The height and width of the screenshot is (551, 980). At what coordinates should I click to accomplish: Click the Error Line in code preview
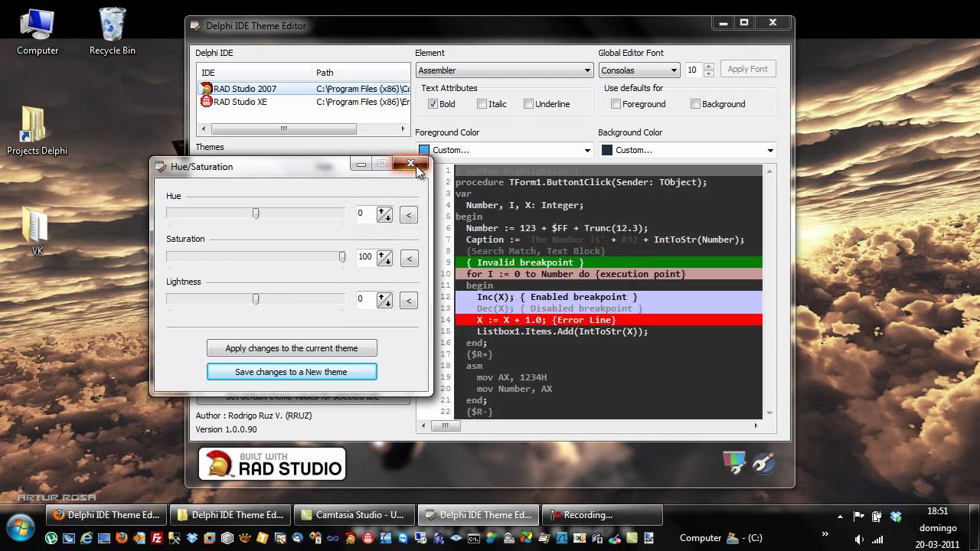[609, 320]
